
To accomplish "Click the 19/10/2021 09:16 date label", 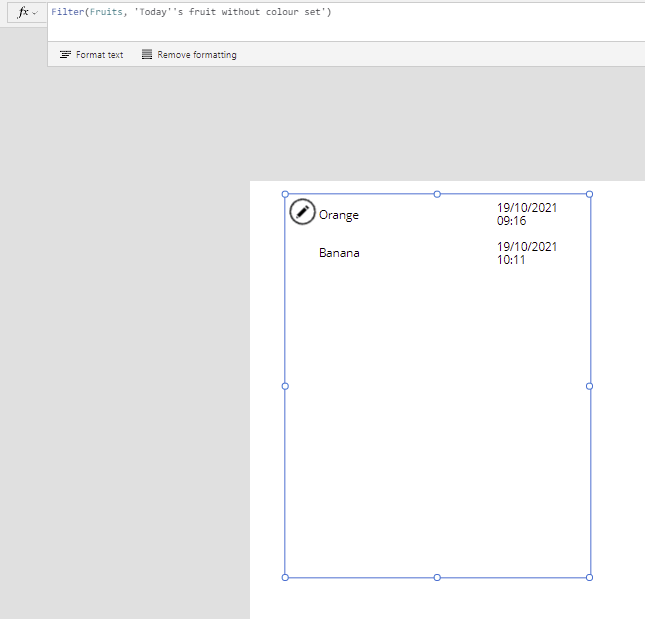I will (527, 214).
